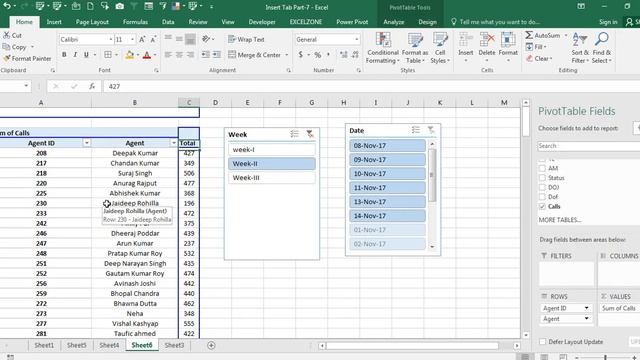Screen dimensions: 640x360
Task: Toggle Bold formatting
Action: 64,55
